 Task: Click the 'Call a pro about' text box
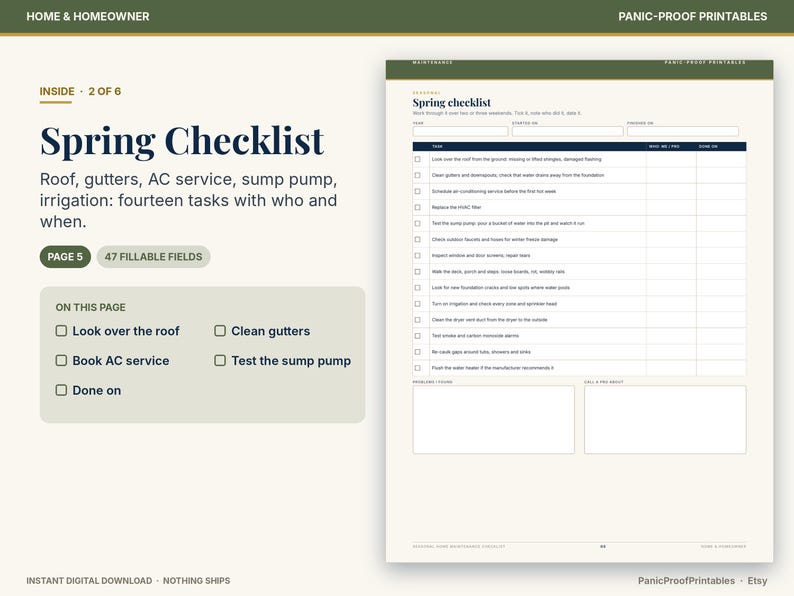(x=665, y=420)
